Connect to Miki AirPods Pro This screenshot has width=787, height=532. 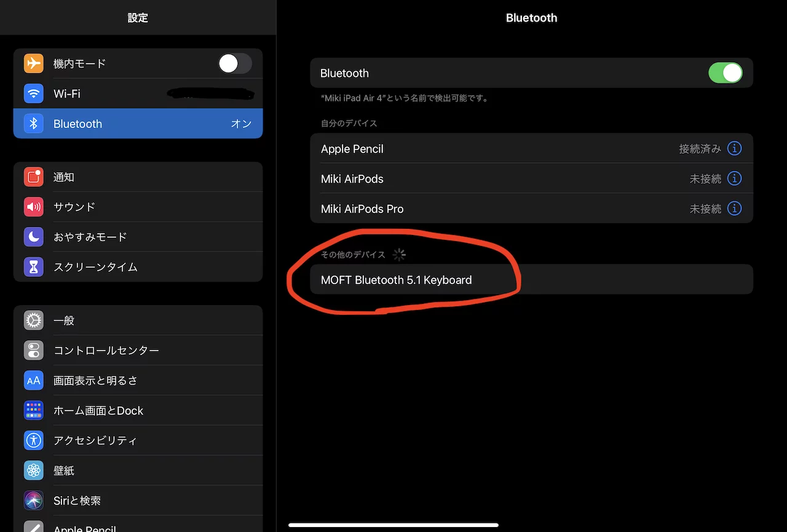tap(531, 208)
